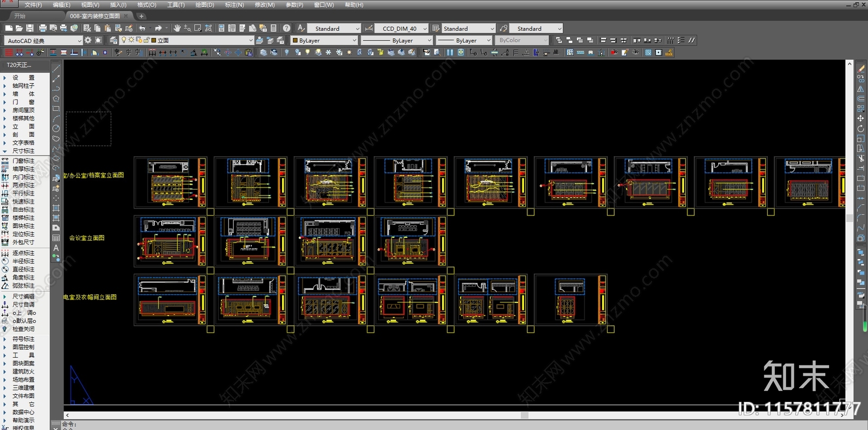Click the 墙厚标注 command
The height and width of the screenshot is (430, 868).
click(x=23, y=169)
